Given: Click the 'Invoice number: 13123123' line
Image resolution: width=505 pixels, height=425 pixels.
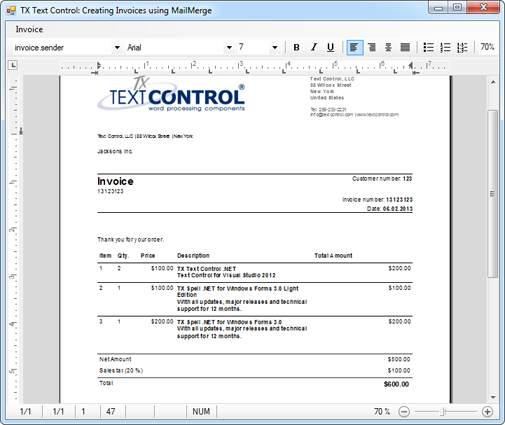Looking at the screenshot, I should click(377, 200).
